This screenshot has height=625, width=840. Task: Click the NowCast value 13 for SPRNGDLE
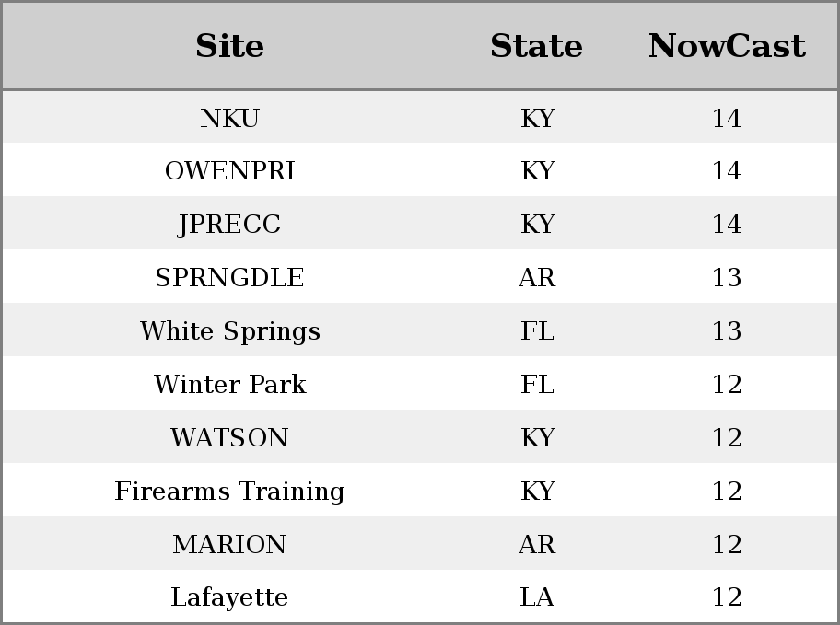[x=727, y=277]
